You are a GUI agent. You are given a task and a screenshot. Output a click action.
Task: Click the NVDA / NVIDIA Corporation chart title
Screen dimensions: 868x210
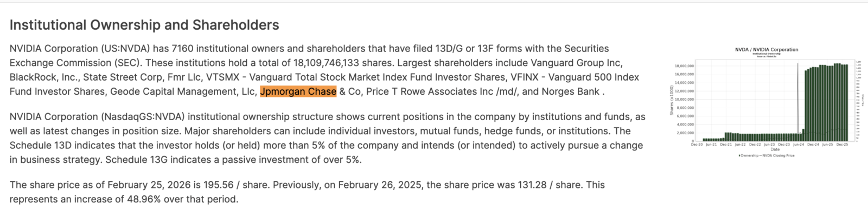(x=767, y=49)
